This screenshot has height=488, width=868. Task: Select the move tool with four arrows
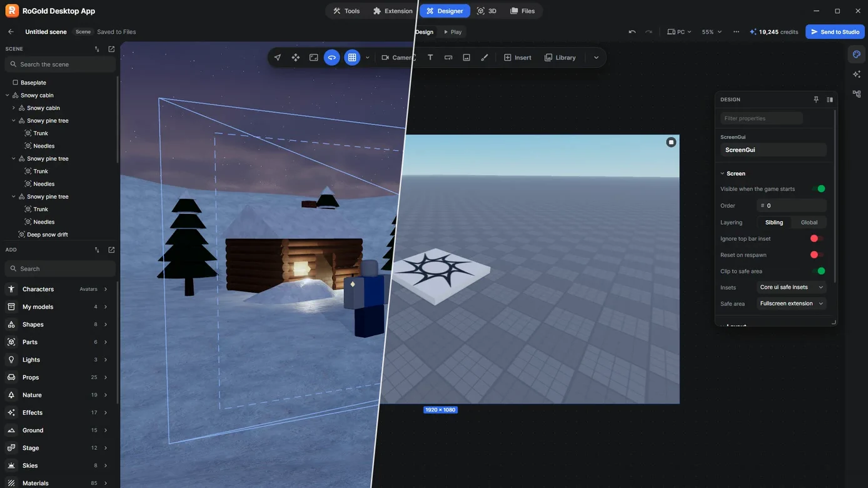click(296, 58)
